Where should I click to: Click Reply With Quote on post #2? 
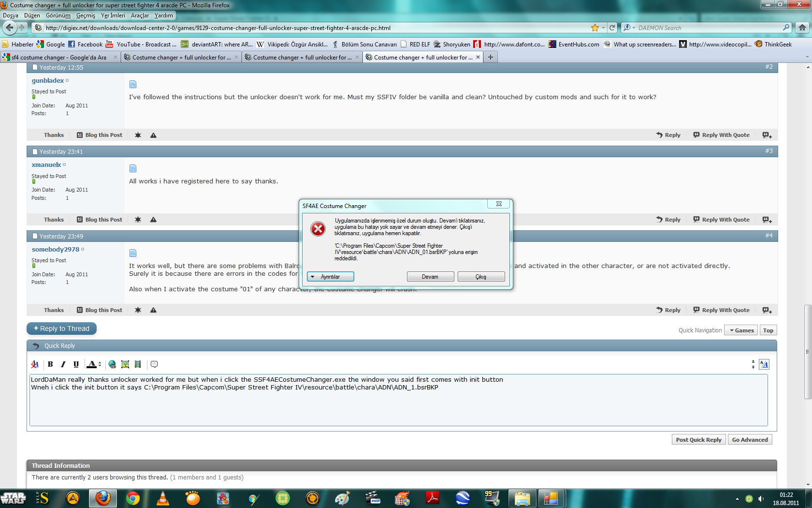point(721,135)
